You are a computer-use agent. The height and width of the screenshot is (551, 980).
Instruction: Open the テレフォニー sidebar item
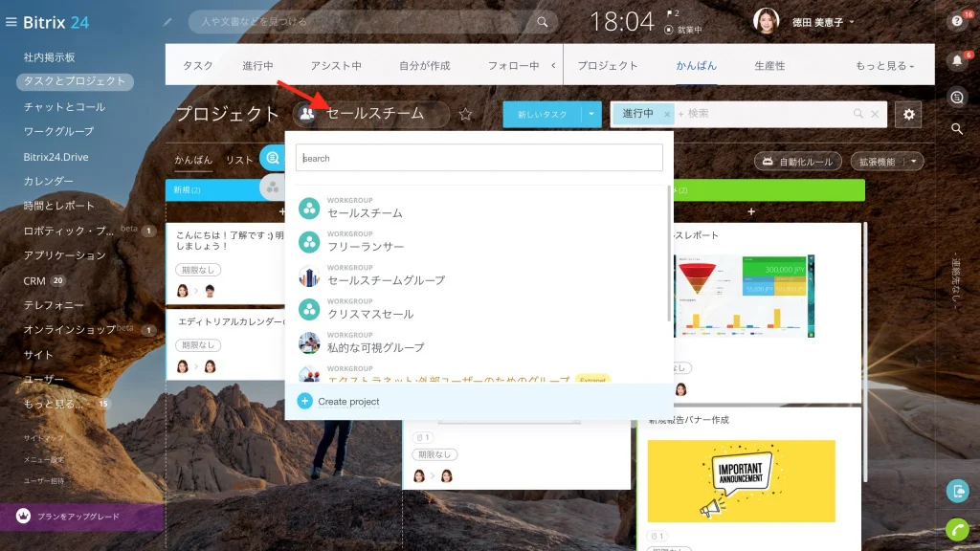[54, 305]
